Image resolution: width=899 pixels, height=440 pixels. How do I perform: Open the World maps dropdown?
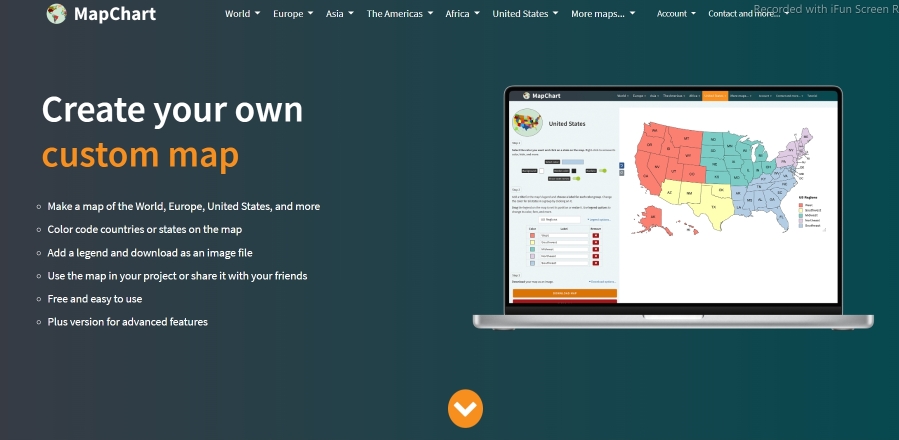(x=242, y=14)
